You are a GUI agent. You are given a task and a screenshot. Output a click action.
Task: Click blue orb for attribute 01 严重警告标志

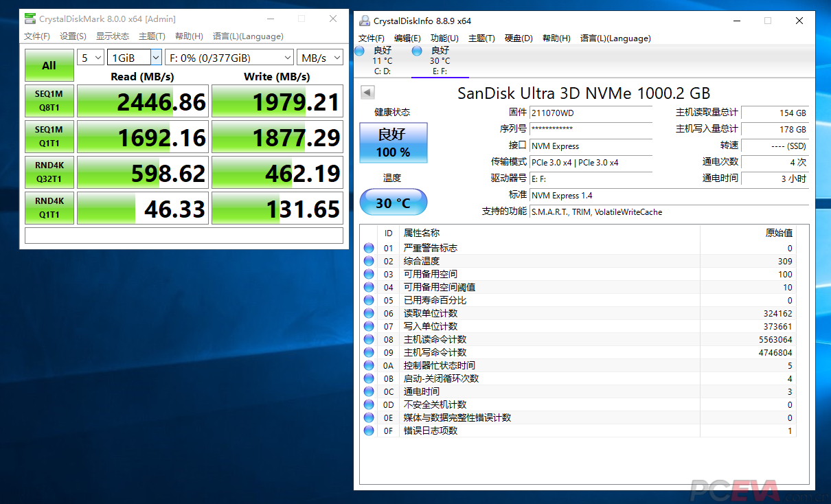point(369,248)
